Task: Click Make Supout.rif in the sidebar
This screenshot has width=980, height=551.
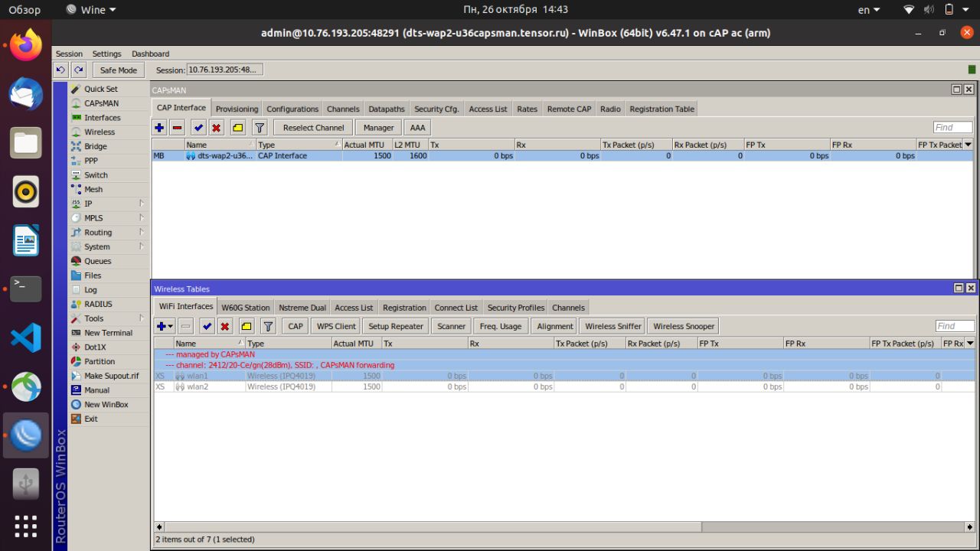Action: (x=111, y=376)
